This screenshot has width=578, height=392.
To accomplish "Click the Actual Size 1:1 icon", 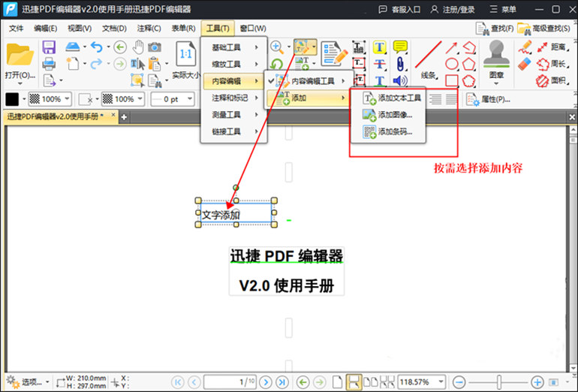I will (186, 55).
